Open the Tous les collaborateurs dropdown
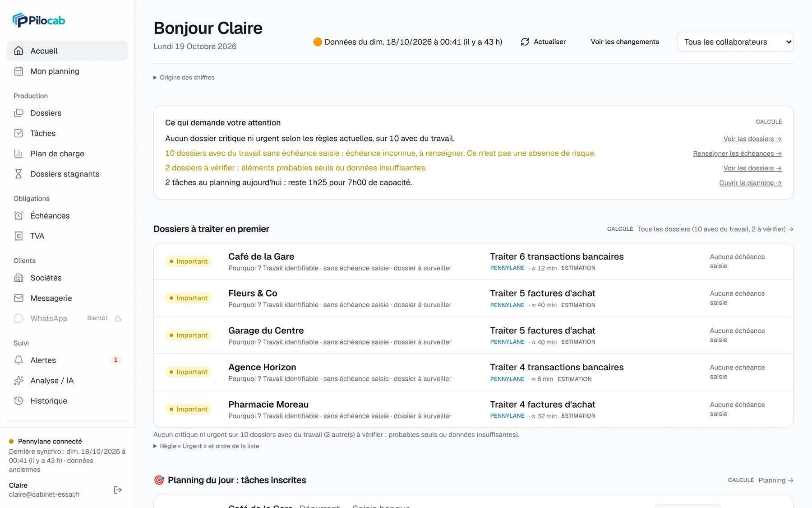The height and width of the screenshot is (508, 812). pos(735,42)
